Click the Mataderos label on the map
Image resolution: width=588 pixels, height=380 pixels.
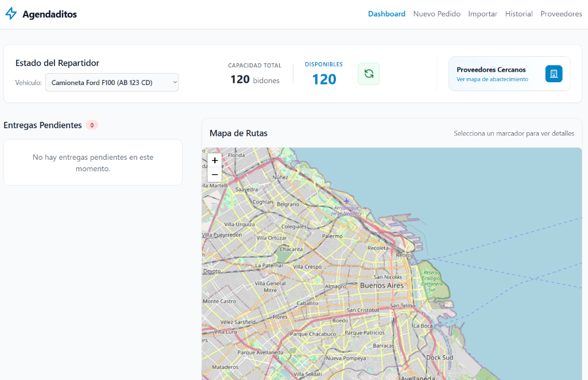pos(225,367)
